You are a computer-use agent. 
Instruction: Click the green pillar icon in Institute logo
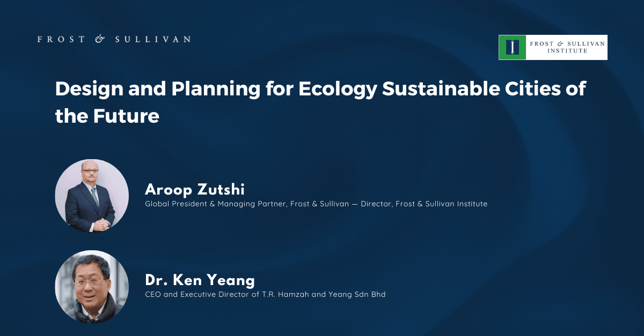click(x=514, y=47)
